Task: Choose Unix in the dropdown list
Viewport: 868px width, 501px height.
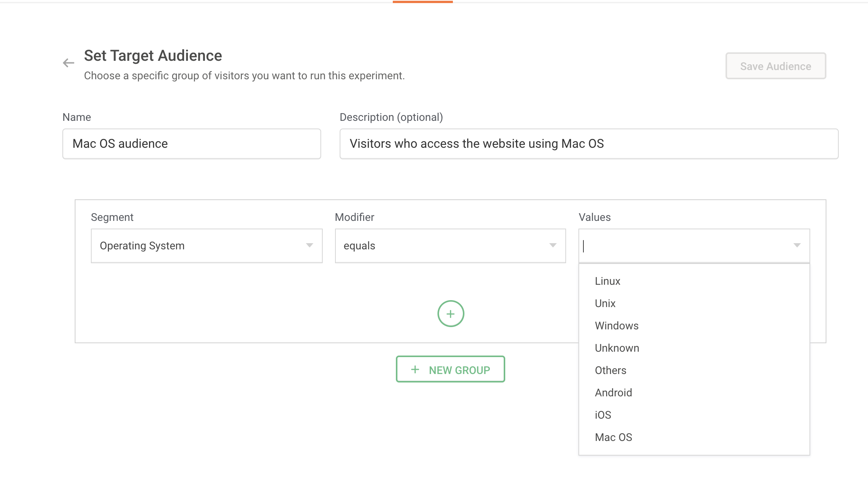Action: point(605,304)
